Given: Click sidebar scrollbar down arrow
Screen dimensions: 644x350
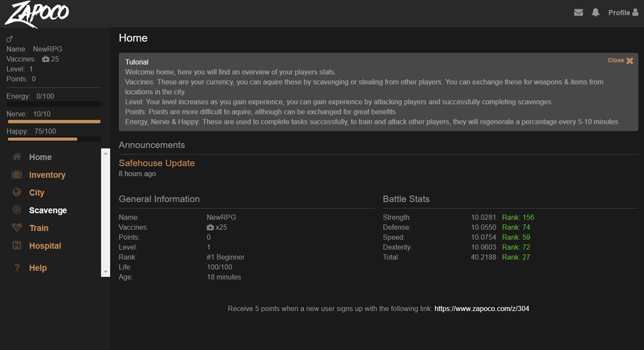Looking at the screenshot, I should (105, 271).
